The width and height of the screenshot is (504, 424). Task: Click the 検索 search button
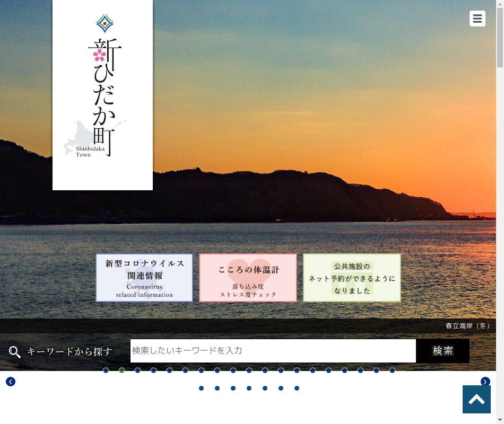click(443, 351)
